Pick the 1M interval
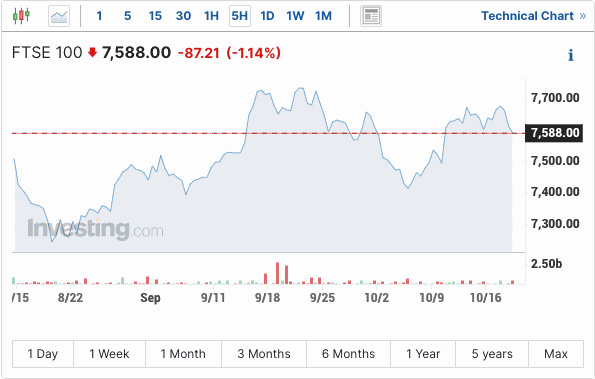Image resolution: width=595 pixels, height=379 pixels. [323, 16]
